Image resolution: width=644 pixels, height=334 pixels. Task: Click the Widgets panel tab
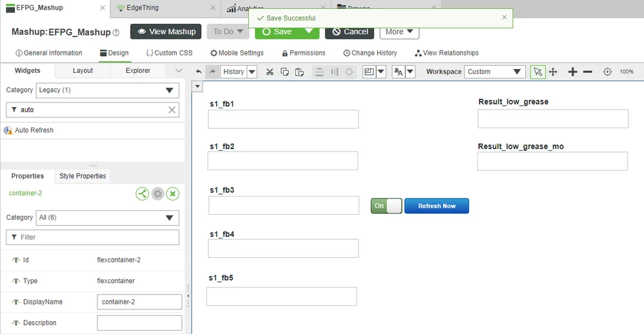point(28,71)
